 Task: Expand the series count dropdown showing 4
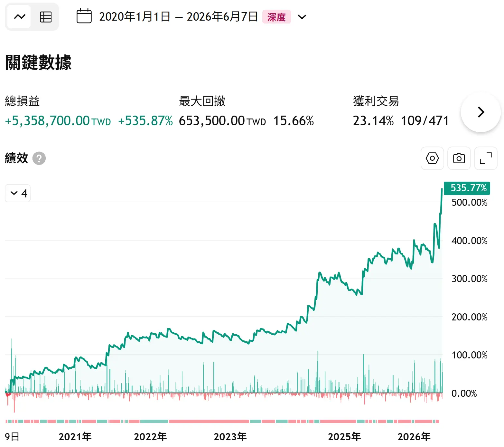tap(18, 193)
